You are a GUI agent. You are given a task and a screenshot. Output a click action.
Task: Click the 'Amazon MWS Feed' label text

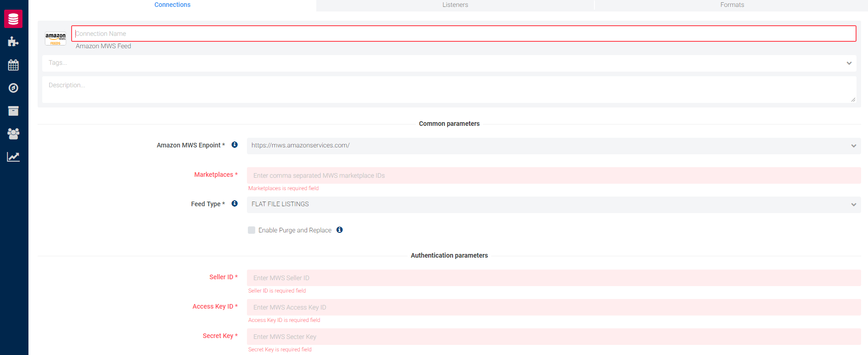tap(103, 46)
